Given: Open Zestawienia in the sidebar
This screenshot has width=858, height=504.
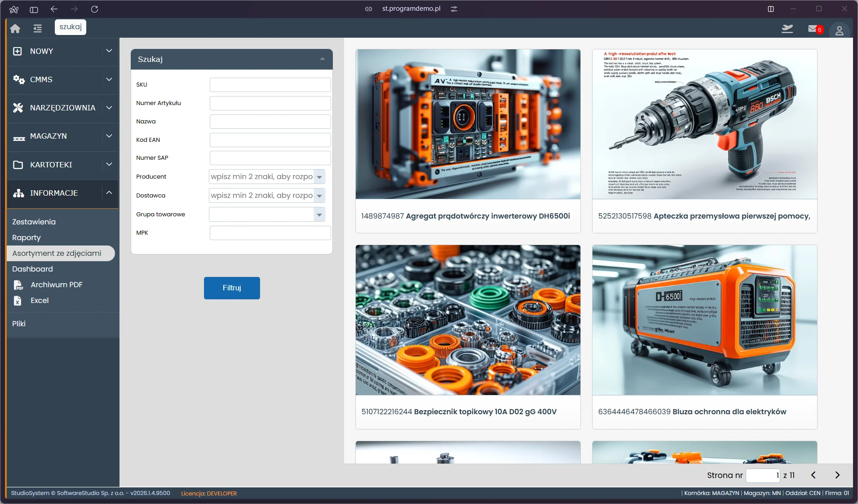Looking at the screenshot, I should click(x=34, y=222).
